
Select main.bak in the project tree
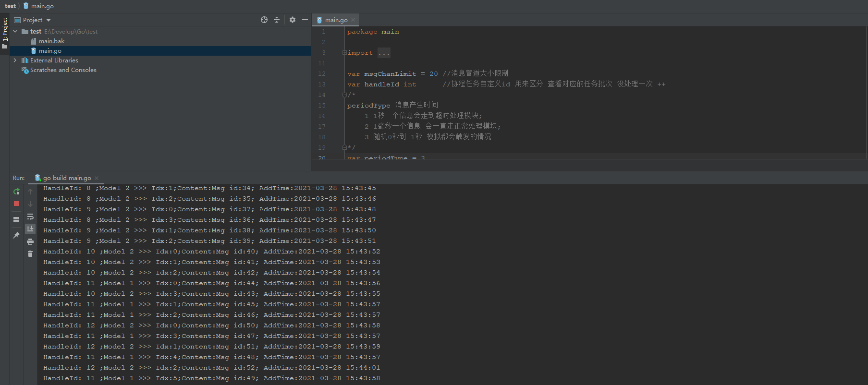(x=51, y=41)
